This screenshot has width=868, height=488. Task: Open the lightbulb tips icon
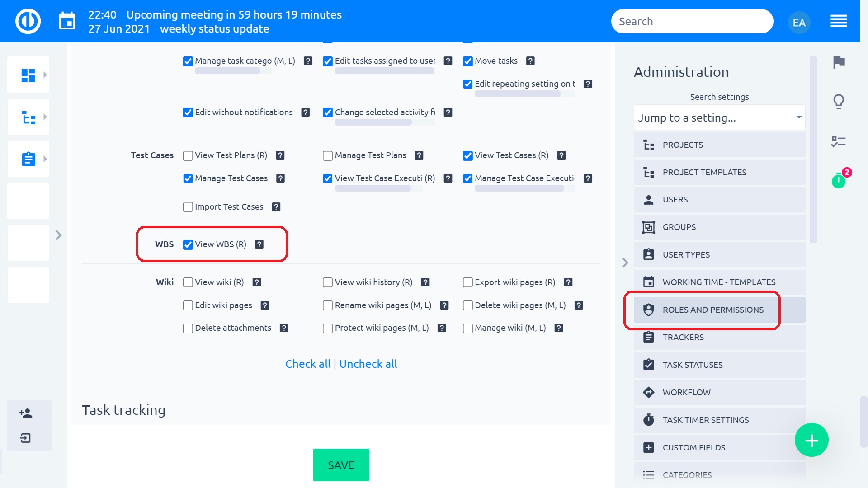coord(839,102)
